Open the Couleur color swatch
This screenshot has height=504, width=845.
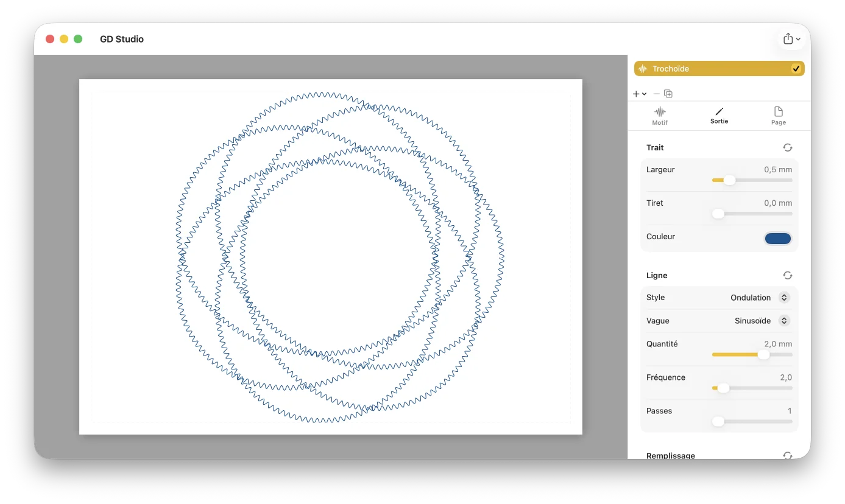pos(777,239)
